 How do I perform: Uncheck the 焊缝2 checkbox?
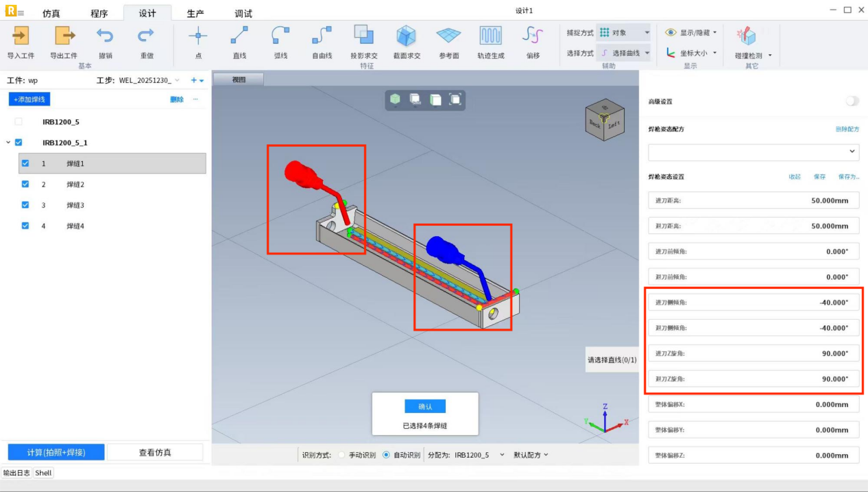pyautogui.click(x=25, y=185)
